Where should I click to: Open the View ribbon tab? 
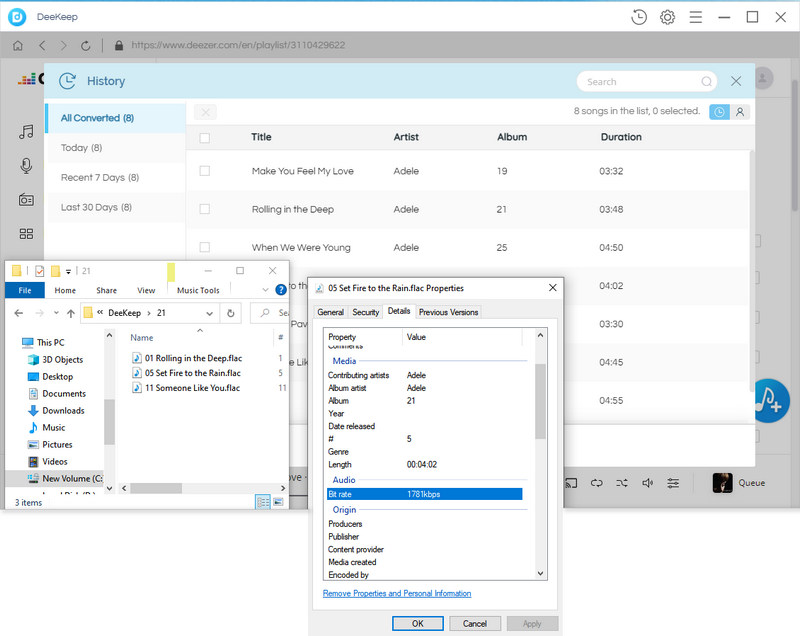[146, 290]
